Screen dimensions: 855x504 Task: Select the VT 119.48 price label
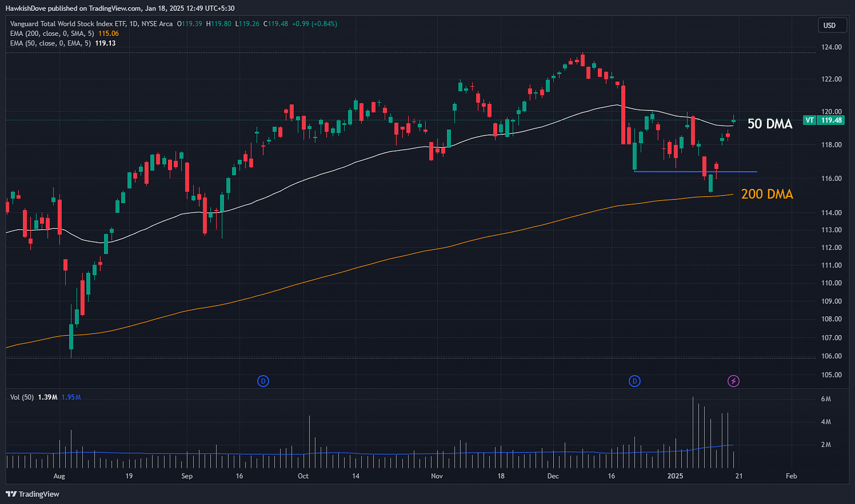[x=823, y=120]
